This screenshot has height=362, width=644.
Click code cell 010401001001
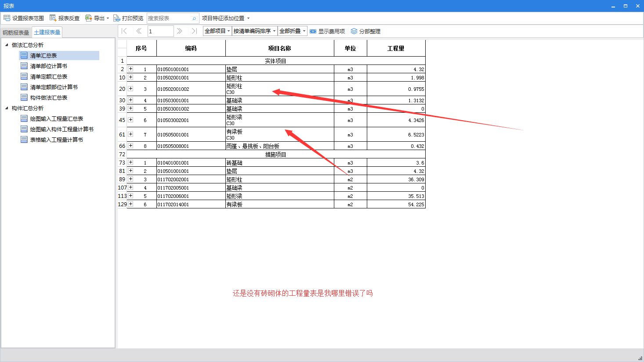click(191, 163)
